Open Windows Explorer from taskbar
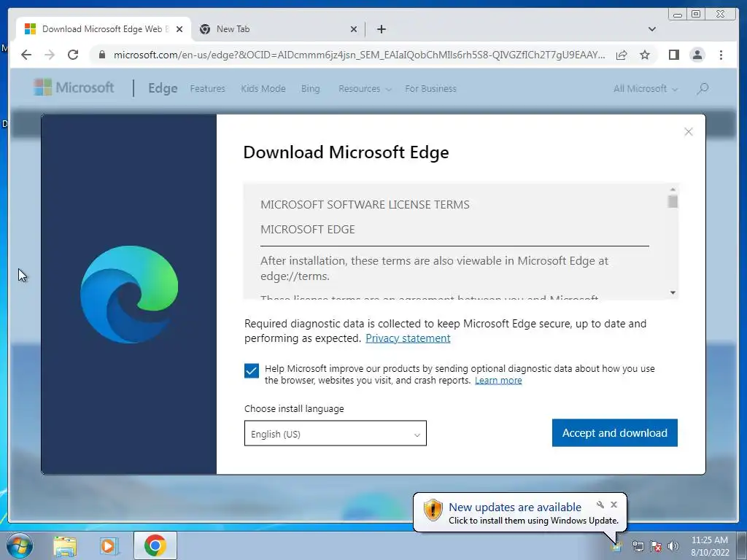This screenshot has height=560, width=747. [x=65, y=545]
